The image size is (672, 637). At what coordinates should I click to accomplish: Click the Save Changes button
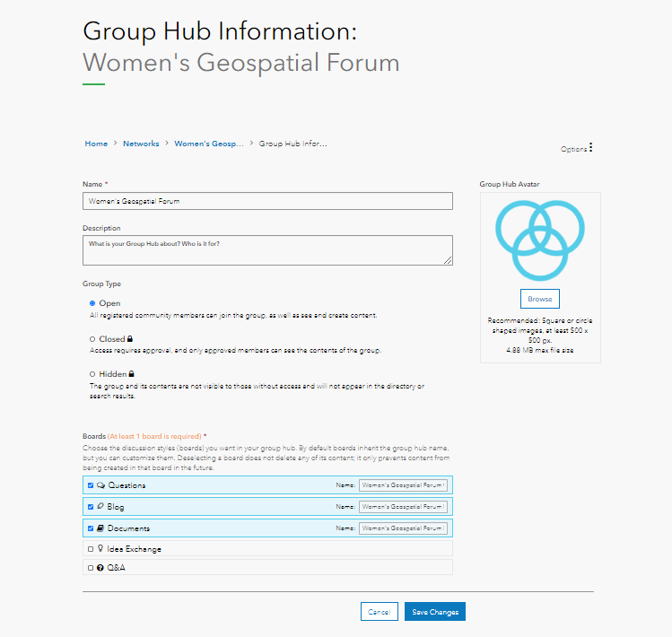[x=435, y=612]
